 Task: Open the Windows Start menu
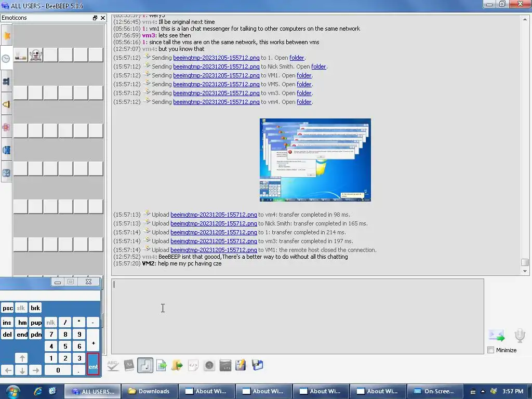(12, 392)
